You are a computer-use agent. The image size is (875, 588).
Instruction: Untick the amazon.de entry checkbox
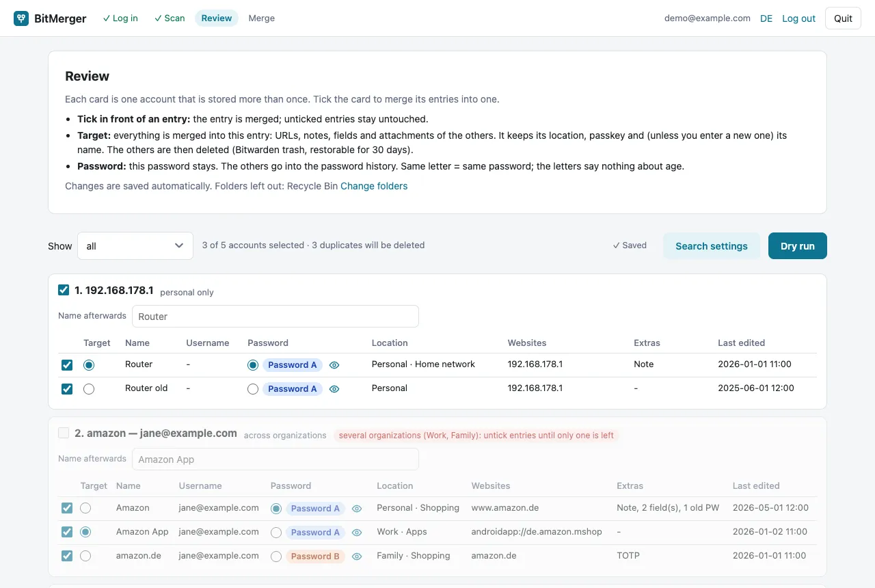pos(67,556)
